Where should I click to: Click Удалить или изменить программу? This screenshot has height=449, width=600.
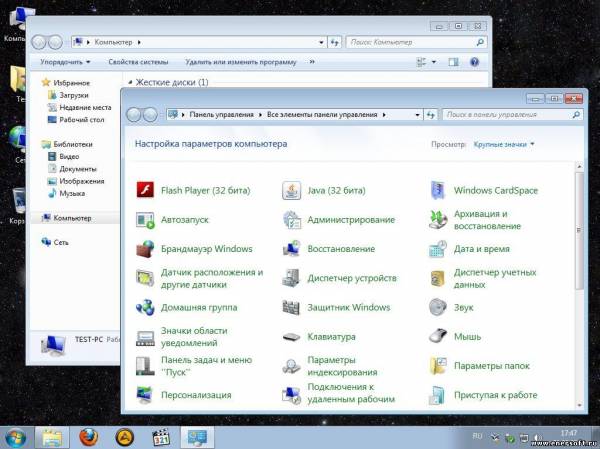[x=241, y=62]
